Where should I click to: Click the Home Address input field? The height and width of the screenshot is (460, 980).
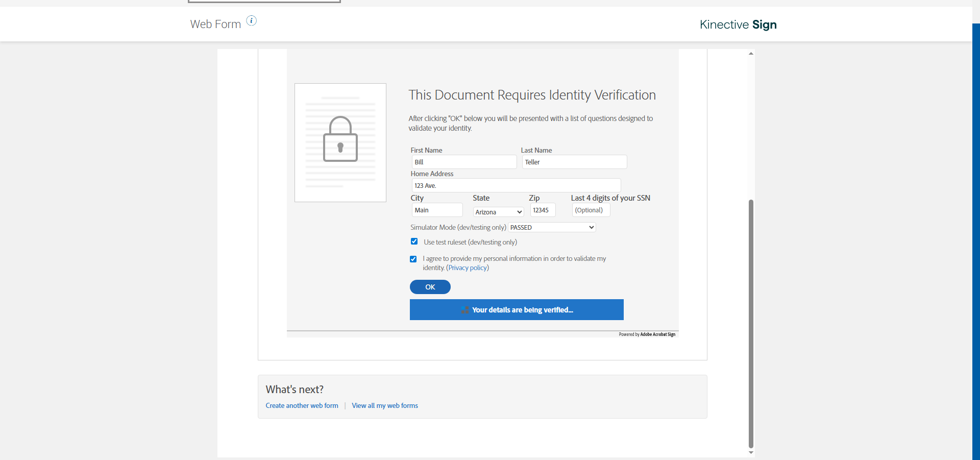pos(516,185)
